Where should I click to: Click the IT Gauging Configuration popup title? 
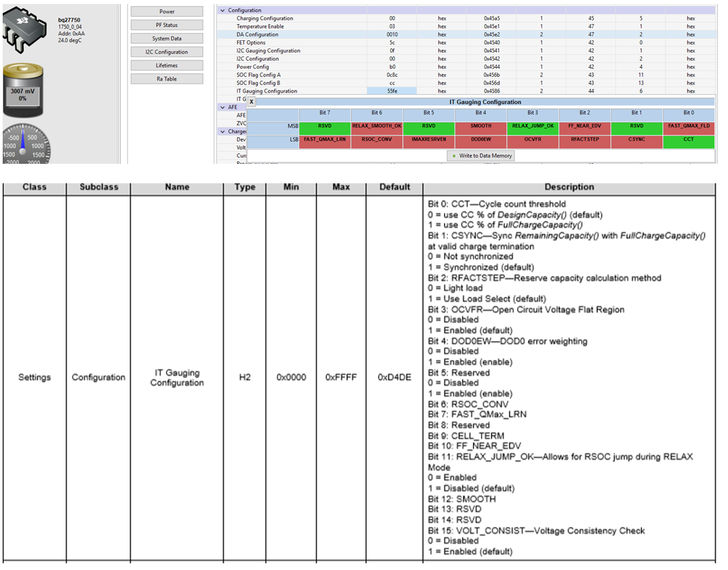[x=485, y=102]
